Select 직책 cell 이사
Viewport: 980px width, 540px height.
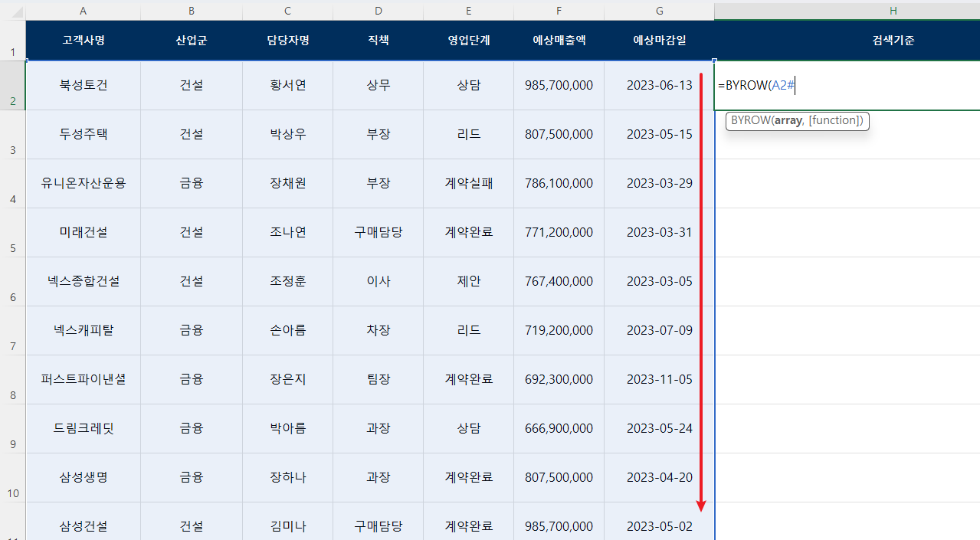pos(378,281)
